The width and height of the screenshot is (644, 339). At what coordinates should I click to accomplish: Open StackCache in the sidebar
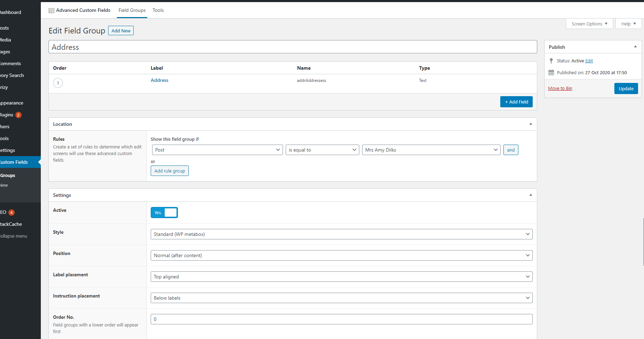point(20,224)
